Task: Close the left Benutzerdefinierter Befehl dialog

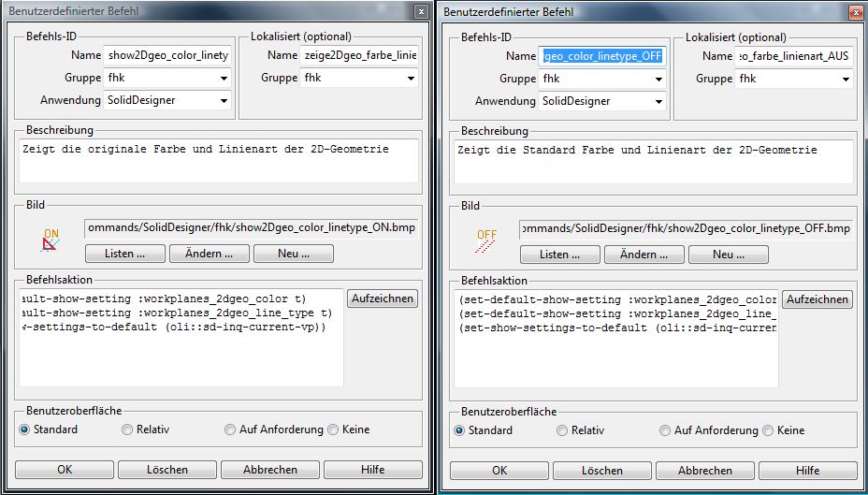Action: tap(421, 11)
